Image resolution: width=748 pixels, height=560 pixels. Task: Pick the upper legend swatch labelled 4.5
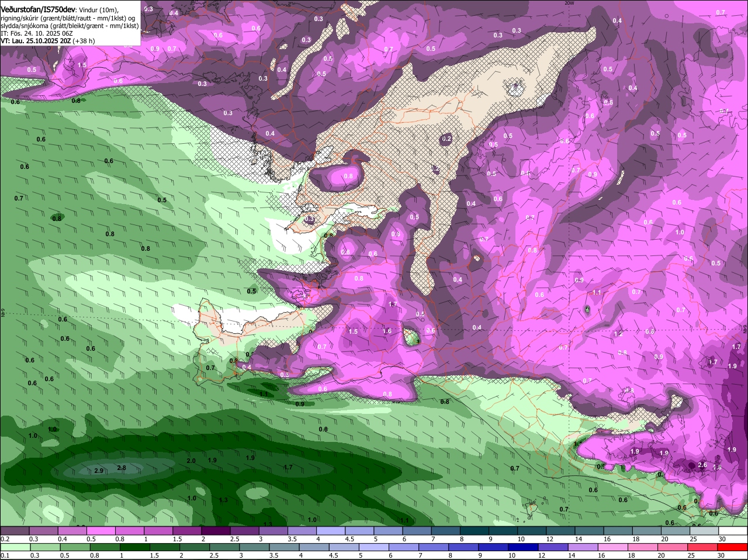[x=359, y=531]
